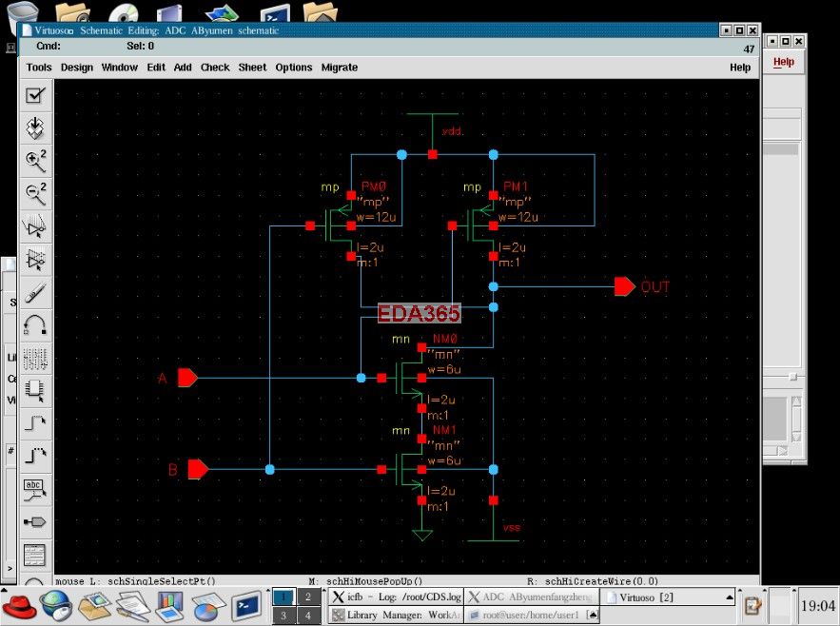The width and height of the screenshot is (840, 626).
Task: Click the Undo arc-arrow icon
Action: (35, 325)
